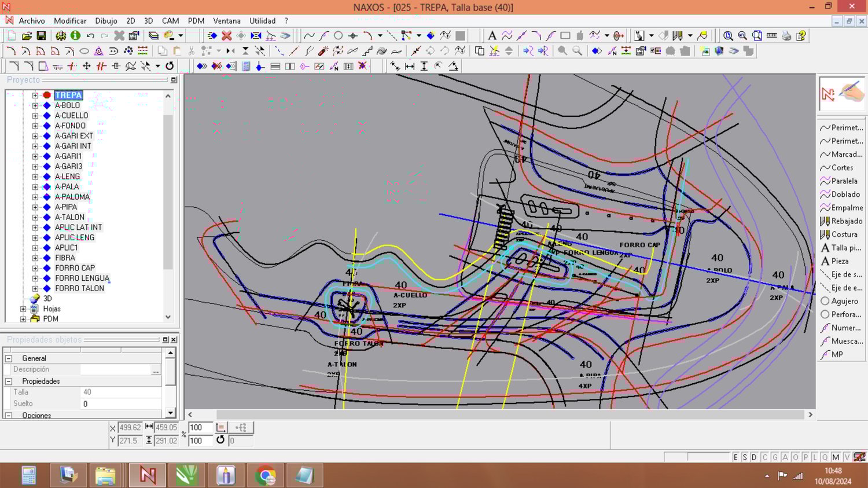Expand the Hojas tree node
The image size is (868, 488).
coord(23,309)
